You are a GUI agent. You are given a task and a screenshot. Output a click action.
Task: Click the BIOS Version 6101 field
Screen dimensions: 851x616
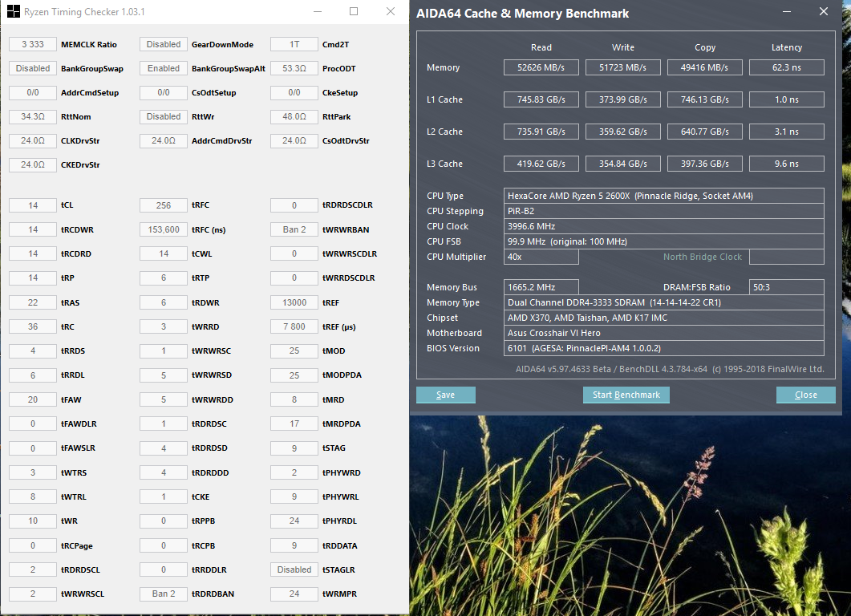tap(664, 348)
